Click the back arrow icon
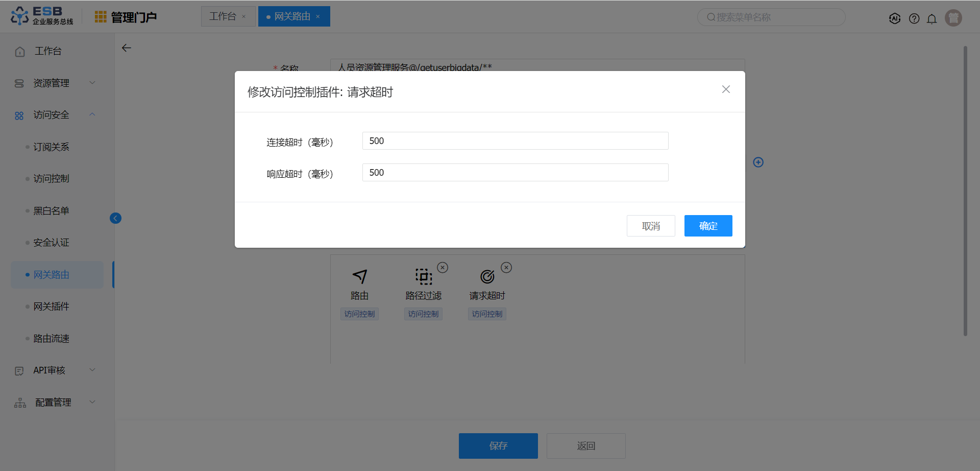 pos(127,48)
